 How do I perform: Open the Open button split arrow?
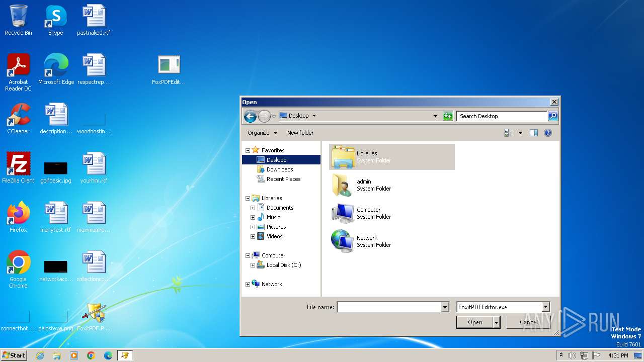pyautogui.click(x=497, y=322)
